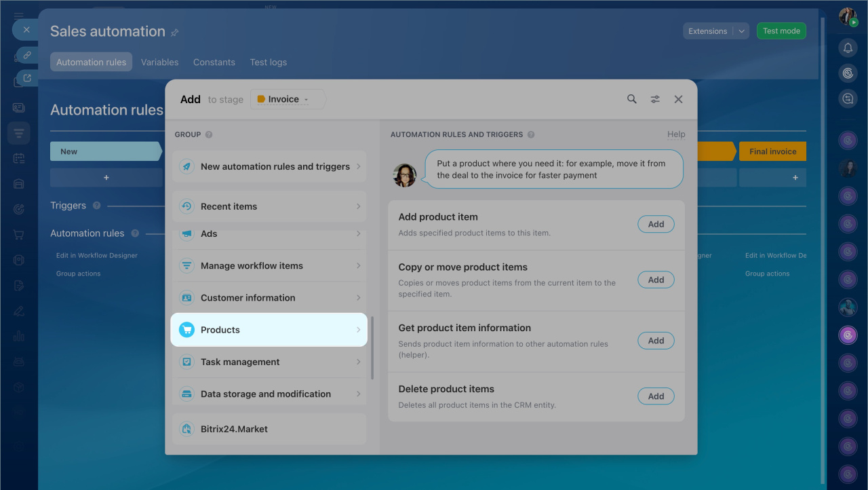868x490 pixels.
Task: Switch to the Test logs tab
Action: click(x=268, y=62)
